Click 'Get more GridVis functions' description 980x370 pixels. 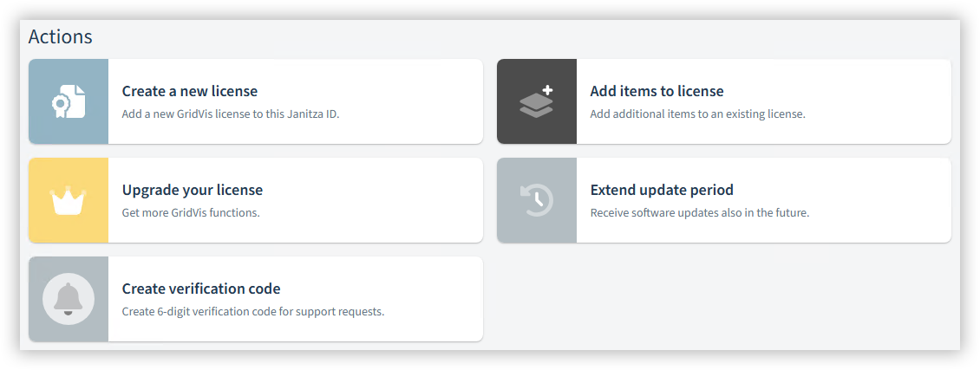(x=191, y=213)
